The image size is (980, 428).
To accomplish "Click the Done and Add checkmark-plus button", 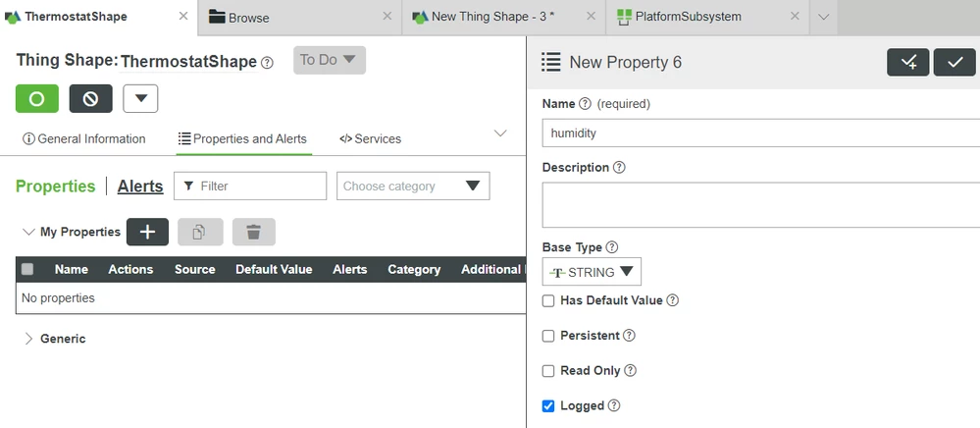I will pyautogui.click(x=908, y=63).
